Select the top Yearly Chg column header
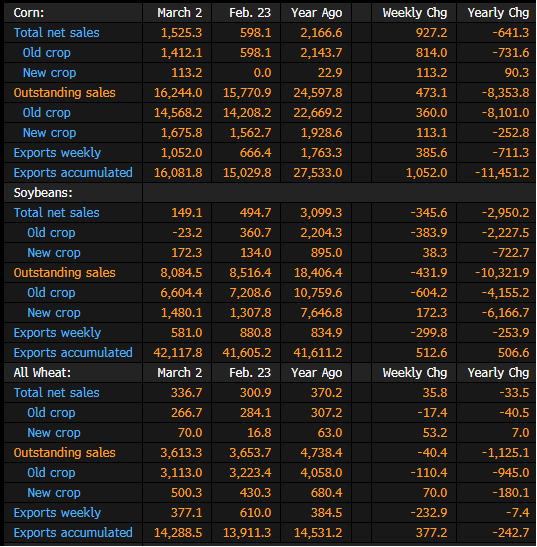This screenshot has width=537, height=547. click(x=498, y=13)
